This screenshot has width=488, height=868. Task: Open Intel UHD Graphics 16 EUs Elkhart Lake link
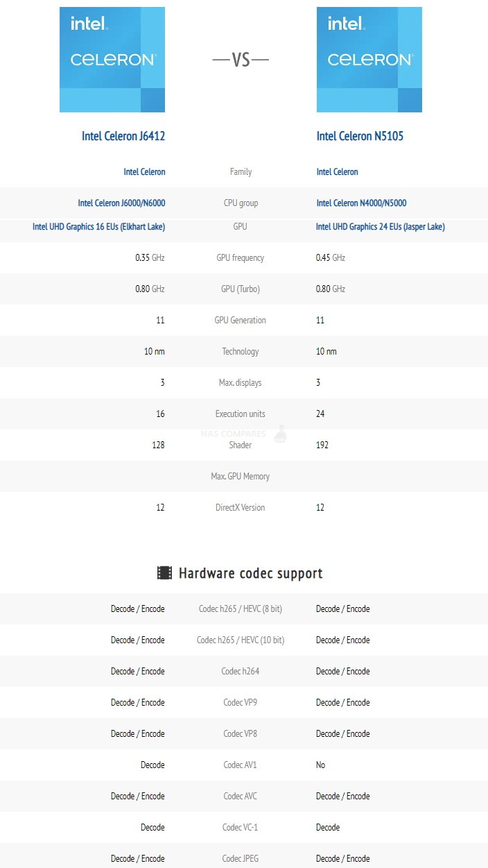pos(98,227)
